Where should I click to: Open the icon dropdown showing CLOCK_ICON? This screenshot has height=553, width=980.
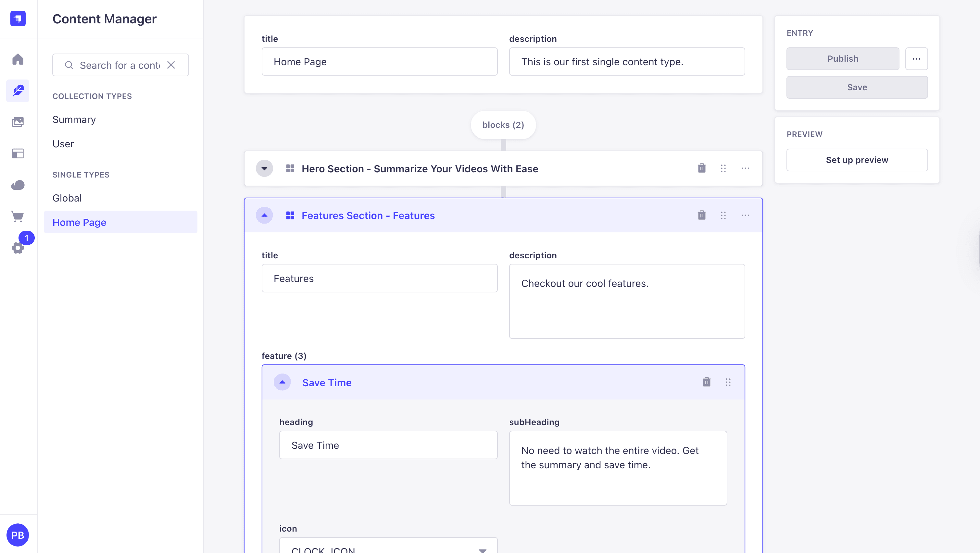388,547
